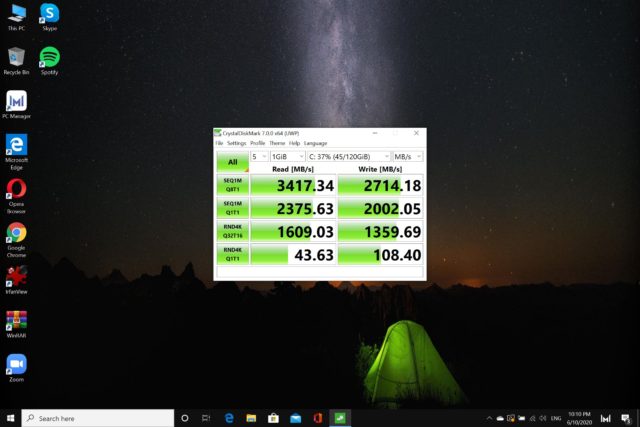640x427 pixels.
Task: Open Office from the taskbar
Action: pos(318,418)
